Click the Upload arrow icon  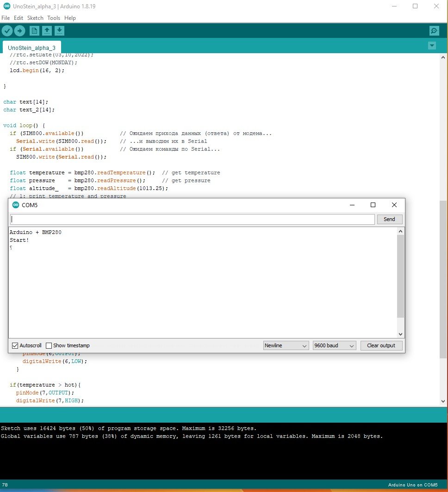19,31
